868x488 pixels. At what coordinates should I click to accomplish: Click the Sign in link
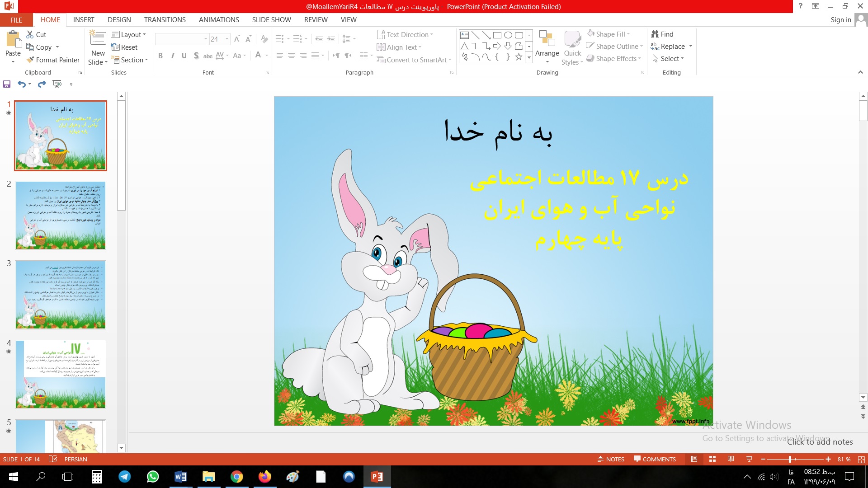(x=840, y=20)
